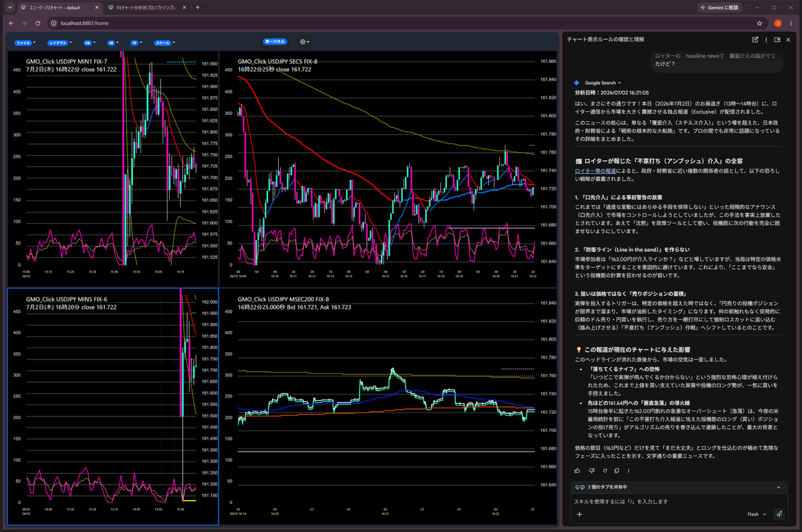The height and width of the screenshot is (532, 802).
Task: Click the thumbs down icon under the response
Action: tap(590, 471)
